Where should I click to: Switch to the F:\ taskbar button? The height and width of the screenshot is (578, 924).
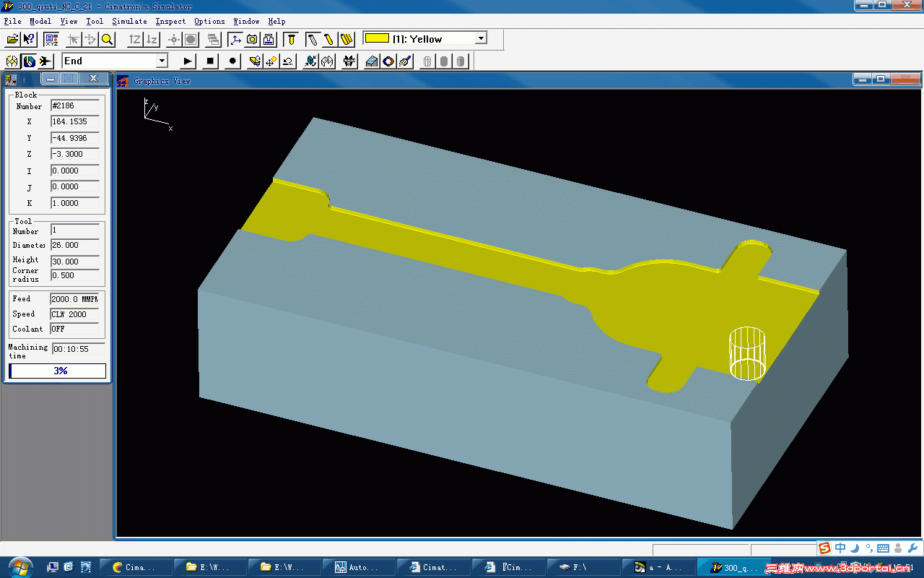584,567
